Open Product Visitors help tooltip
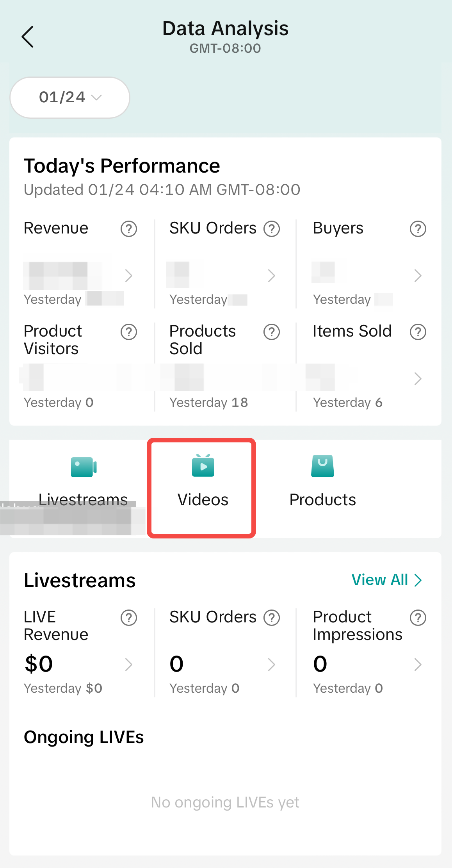 click(x=129, y=332)
